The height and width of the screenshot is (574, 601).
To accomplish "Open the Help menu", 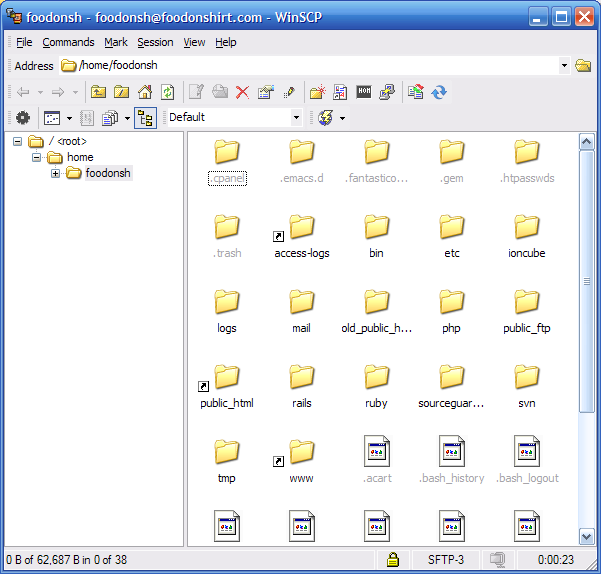I will 225,42.
